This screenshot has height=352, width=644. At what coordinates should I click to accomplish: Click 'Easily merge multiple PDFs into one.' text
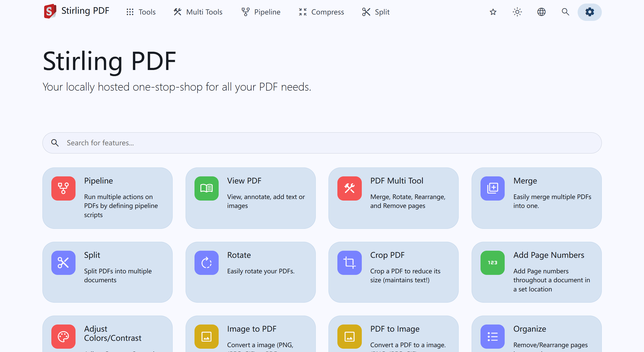(x=552, y=201)
